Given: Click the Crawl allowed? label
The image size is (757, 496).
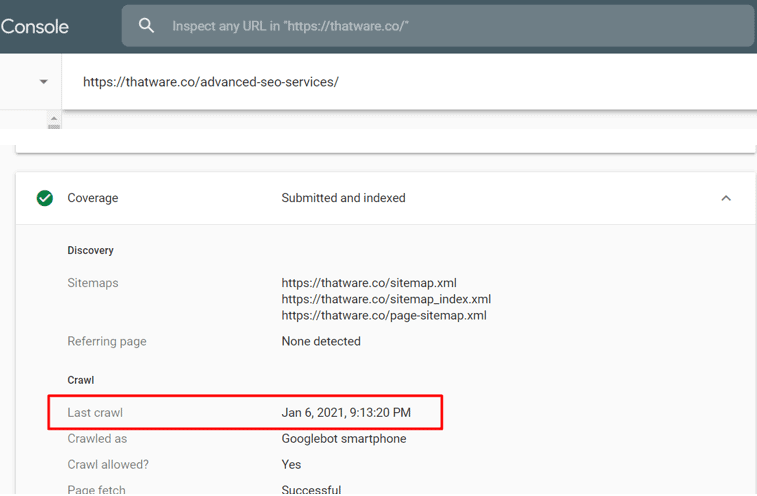Looking at the screenshot, I should pyautogui.click(x=108, y=464).
